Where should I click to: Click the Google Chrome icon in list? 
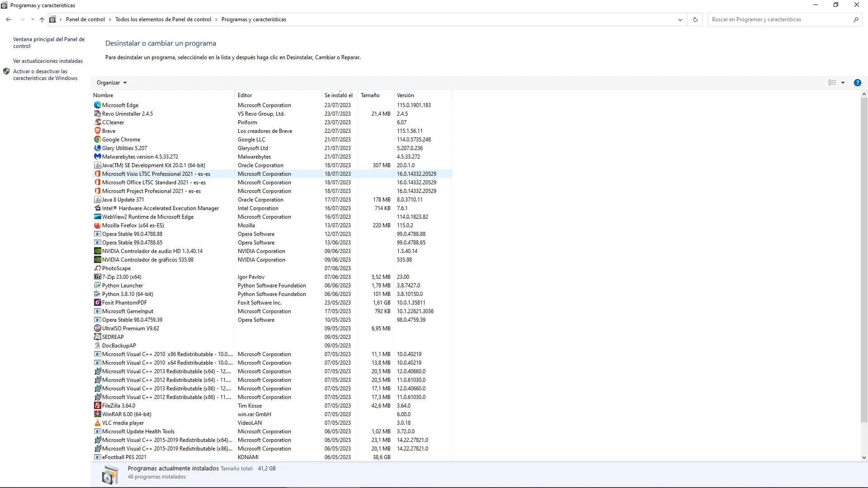point(97,139)
